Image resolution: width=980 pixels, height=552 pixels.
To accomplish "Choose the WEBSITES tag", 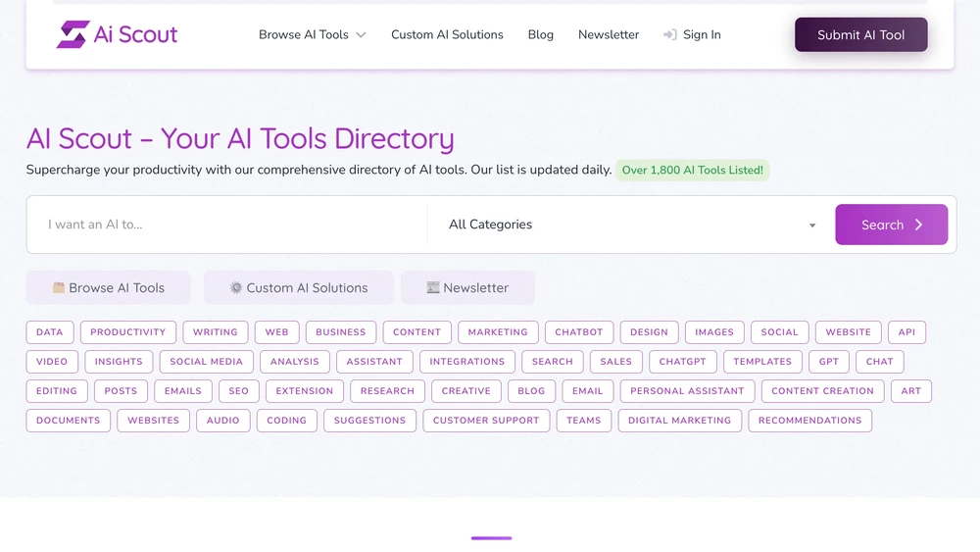I will click(154, 420).
